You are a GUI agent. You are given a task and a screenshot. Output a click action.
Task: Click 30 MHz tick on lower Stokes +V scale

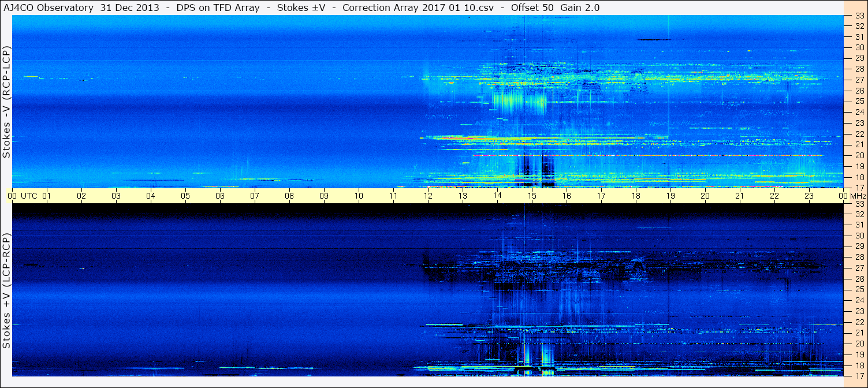pos(859,236)
